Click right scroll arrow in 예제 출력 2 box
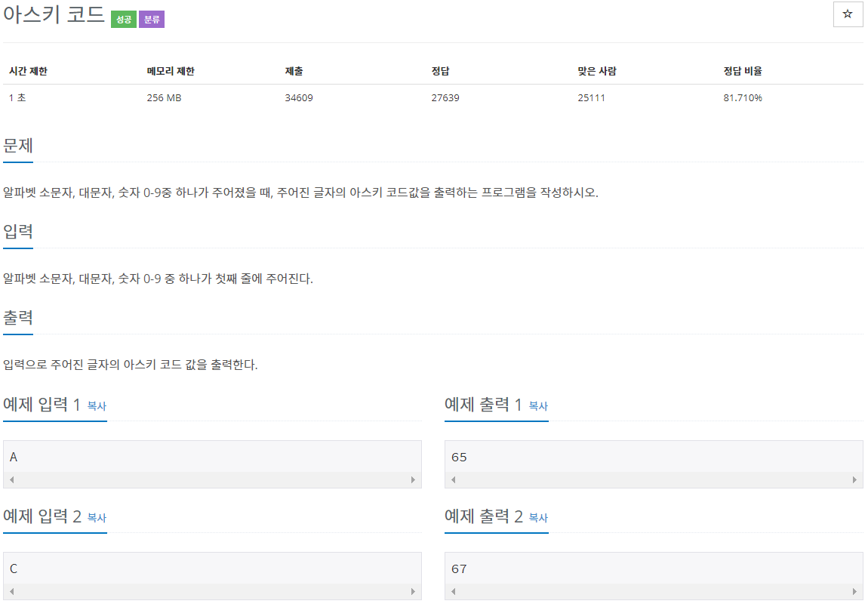Image resolution: width=868 pixels, height=604 pixels. [x=854, y=592]
